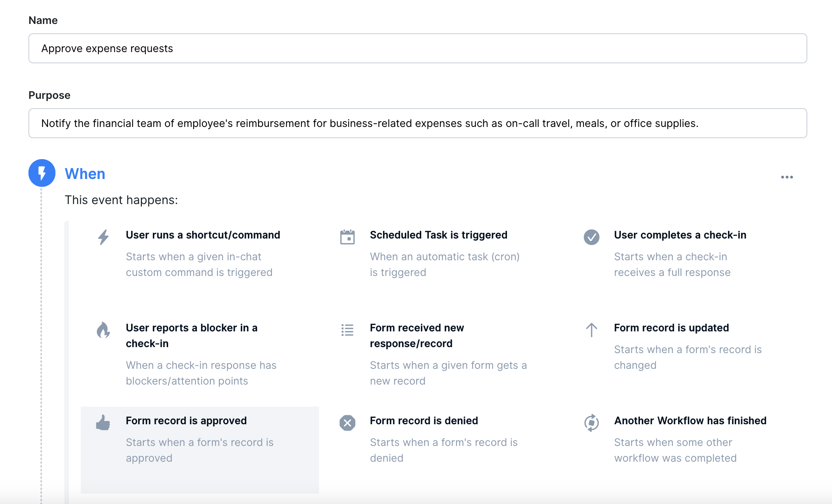
Task: Click 'Starts when a check-in receives a full response'
Action: point(672,264)
